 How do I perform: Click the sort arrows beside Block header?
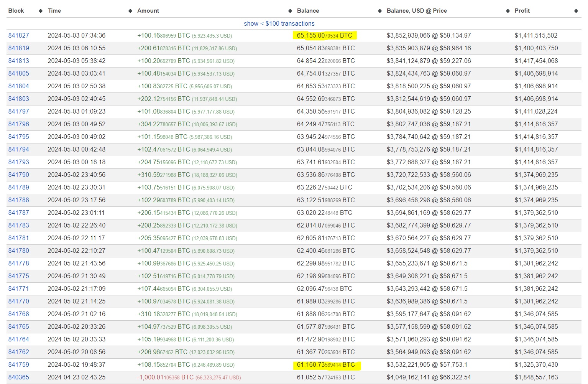tap(41, 11)
